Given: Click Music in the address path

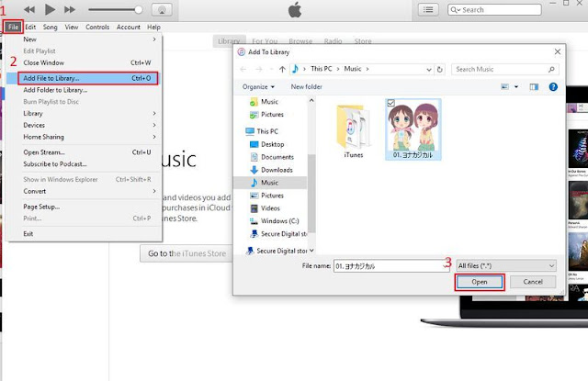Looking at the screenshot, I should pos(353,69).
